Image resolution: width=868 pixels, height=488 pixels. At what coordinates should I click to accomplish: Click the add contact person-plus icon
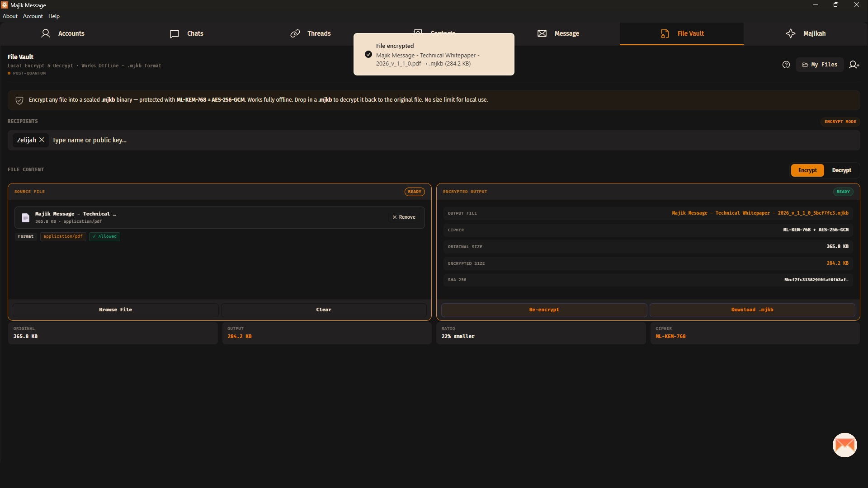coord(854,65)
